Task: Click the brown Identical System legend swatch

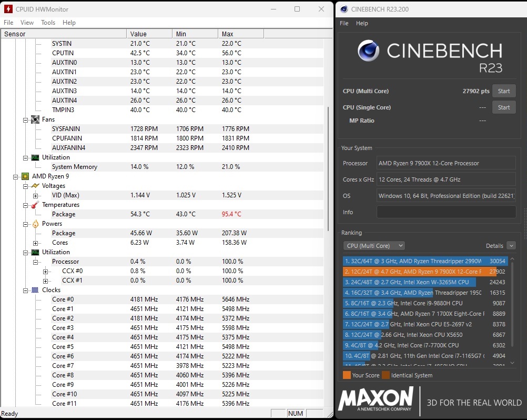Action: pos(386,375)
